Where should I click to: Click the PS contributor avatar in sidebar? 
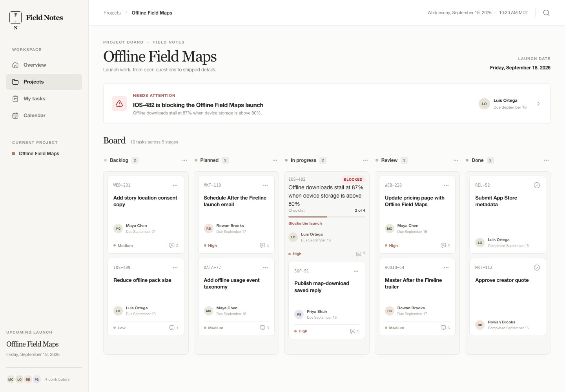37,379
